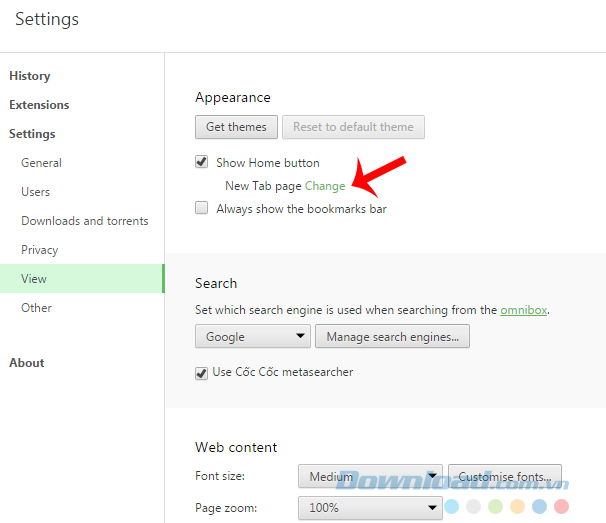Image resolution: width=606 pixels, height=523 pixels.
Task: Enable Always show the bookmarks bar
Action: point(202,209)
